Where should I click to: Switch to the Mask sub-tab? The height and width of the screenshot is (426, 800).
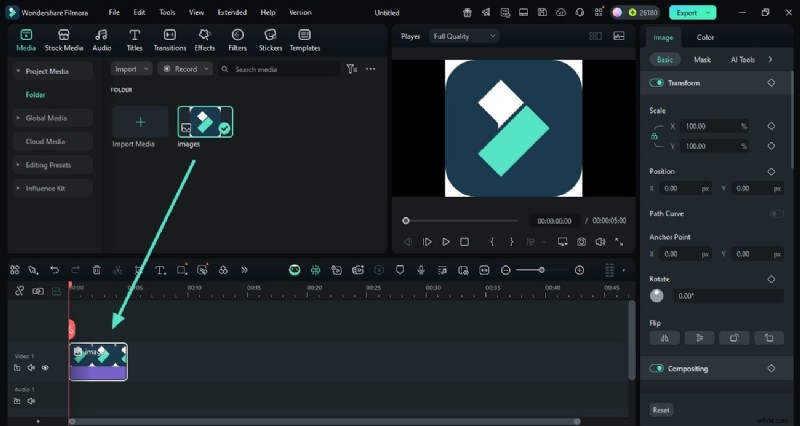[702, 60]
